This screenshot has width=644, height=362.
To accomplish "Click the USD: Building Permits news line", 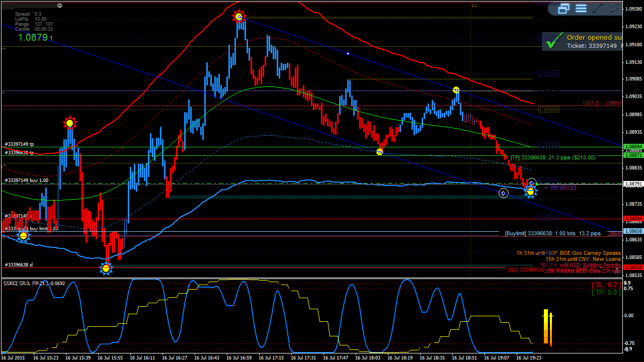I will click(580, 265).
